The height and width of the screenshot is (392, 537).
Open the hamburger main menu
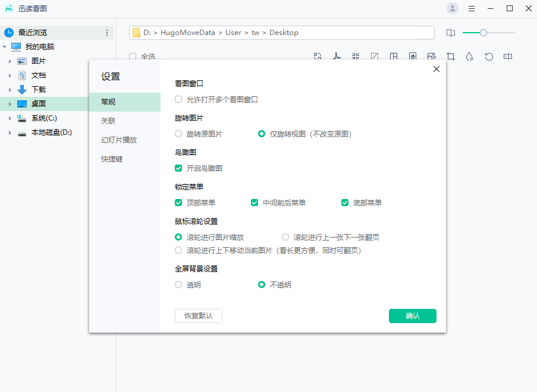(472, 9)
